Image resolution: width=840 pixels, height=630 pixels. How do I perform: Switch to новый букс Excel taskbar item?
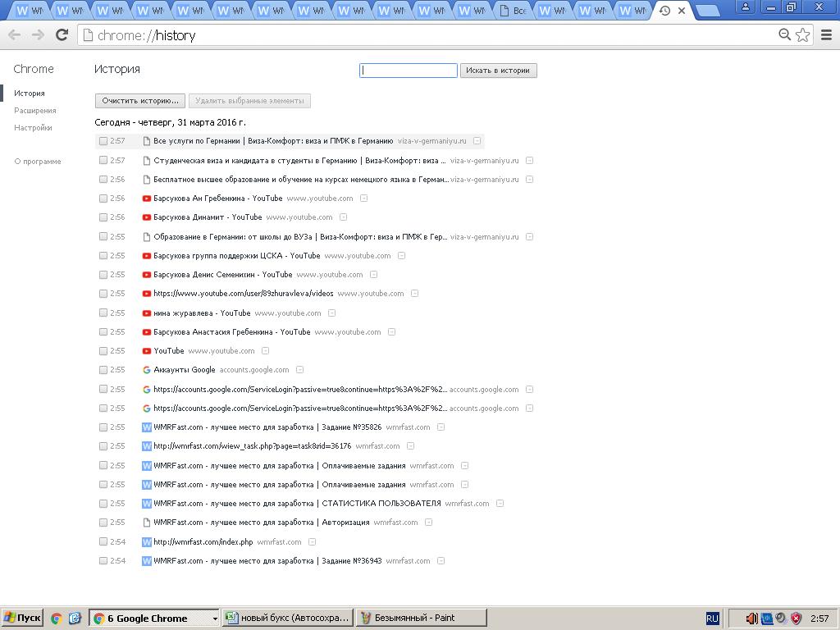[x=288, y=619]
